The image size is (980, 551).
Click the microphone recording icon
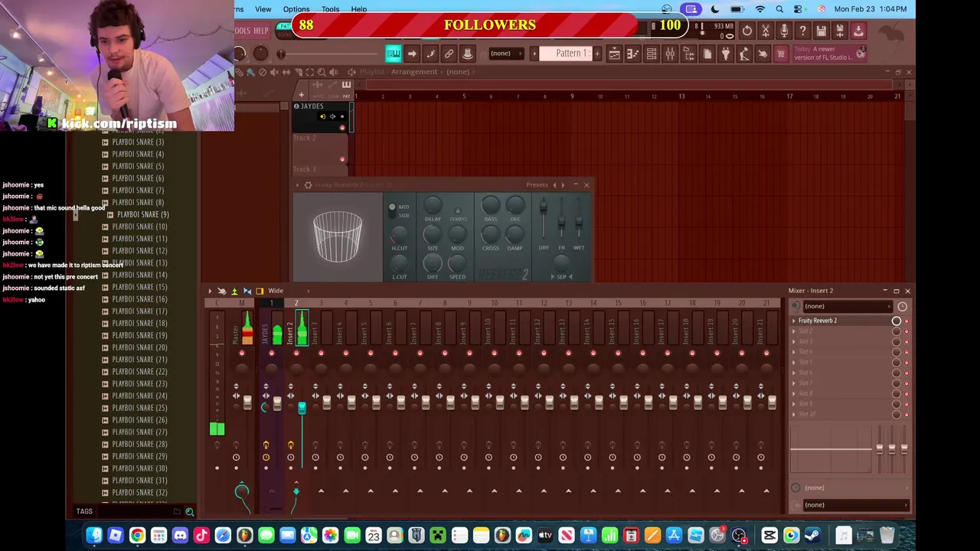[784, 31]
